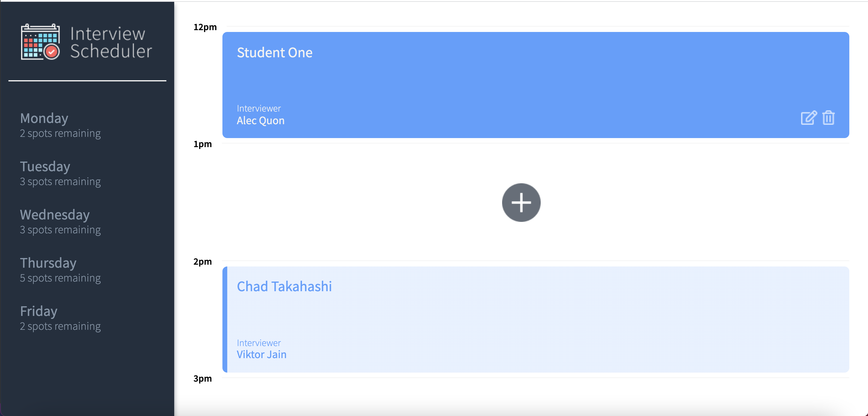Click the 12pm time label
This screenshot has height=416, width=868.
pos(205,27)
